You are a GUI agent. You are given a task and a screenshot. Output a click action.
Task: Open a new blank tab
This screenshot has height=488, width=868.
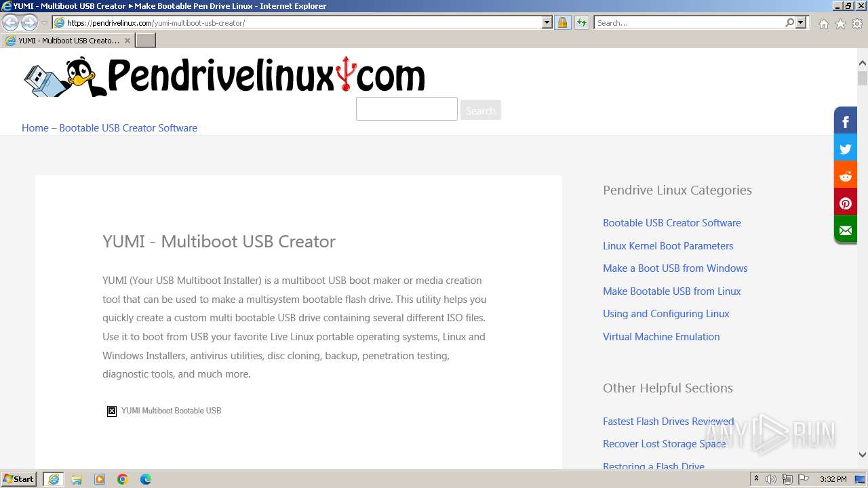(x=146, y=41)
